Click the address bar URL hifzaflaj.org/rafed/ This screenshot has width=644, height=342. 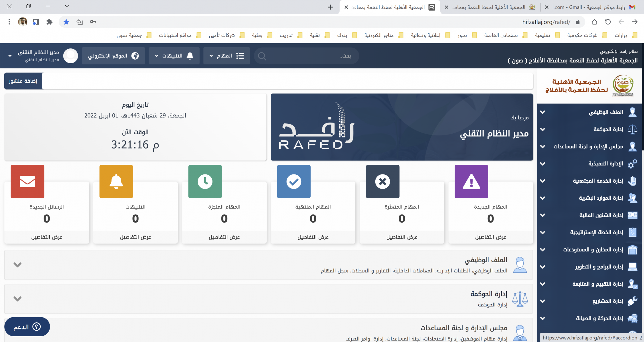pyautogui.click(x=546, y=22)
